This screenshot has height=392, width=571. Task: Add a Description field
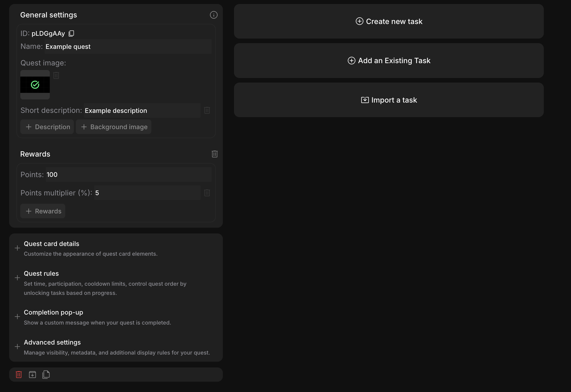click(47, 127)
